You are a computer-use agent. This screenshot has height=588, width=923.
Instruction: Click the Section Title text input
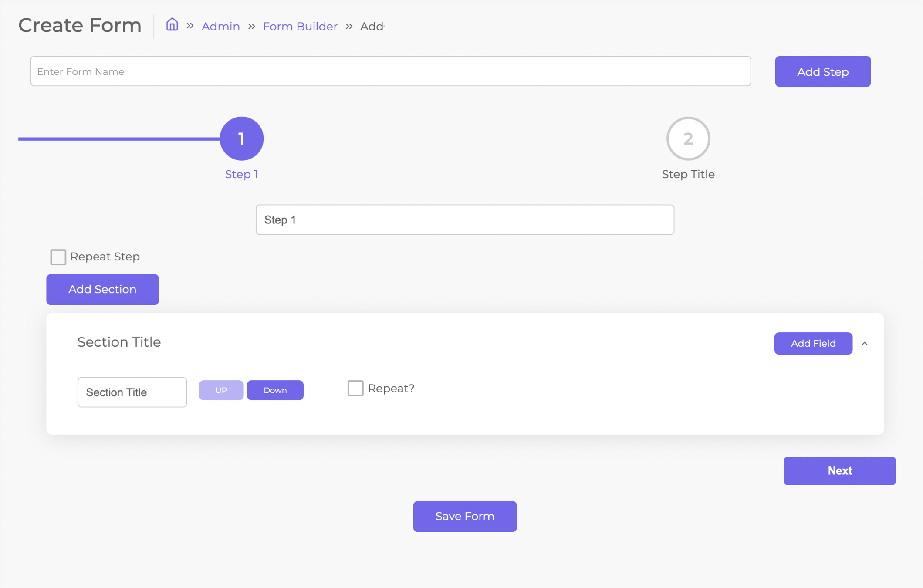pyautogui.click(x=132, y=392)
